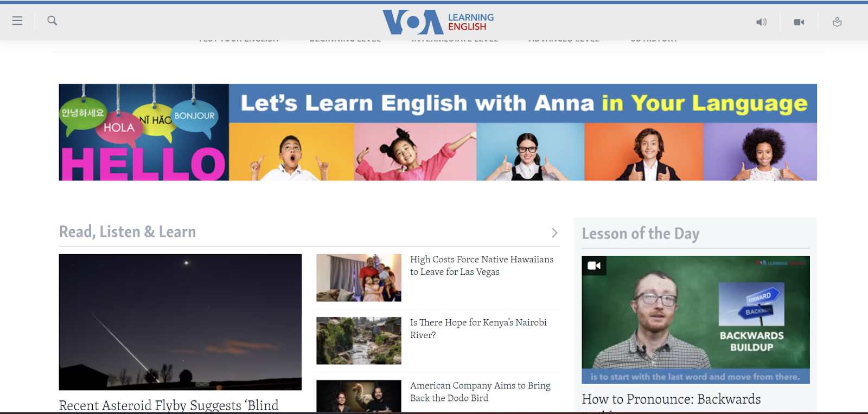Screen dimensions: 868x414
Task: Open the hamburger navigation menu
Action: tap(17, 21)
